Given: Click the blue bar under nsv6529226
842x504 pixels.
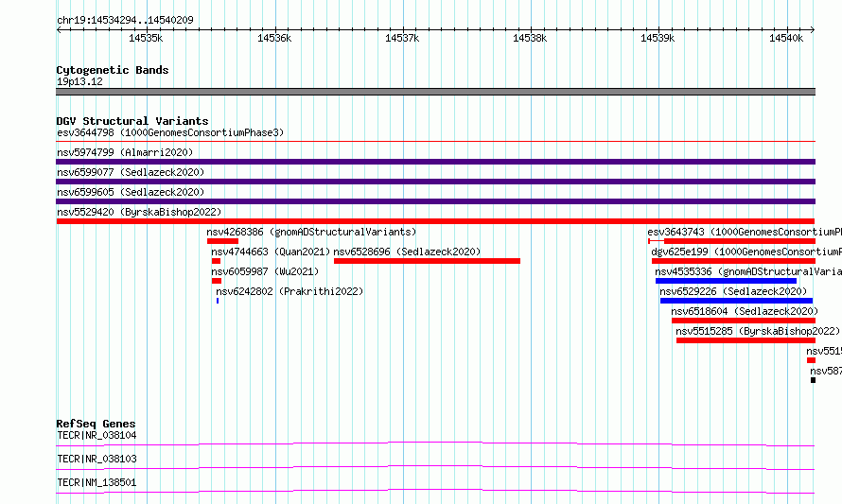Looking at the screenshot, I should coord(736,301).
